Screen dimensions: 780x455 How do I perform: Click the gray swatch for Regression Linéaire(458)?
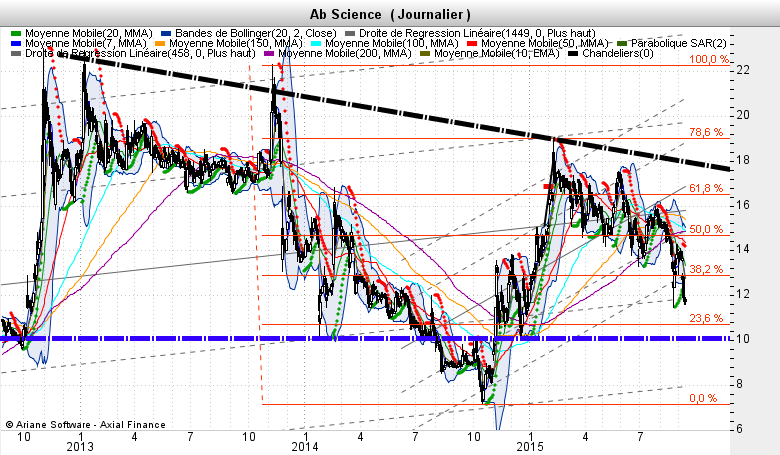[x=16, y=54]
